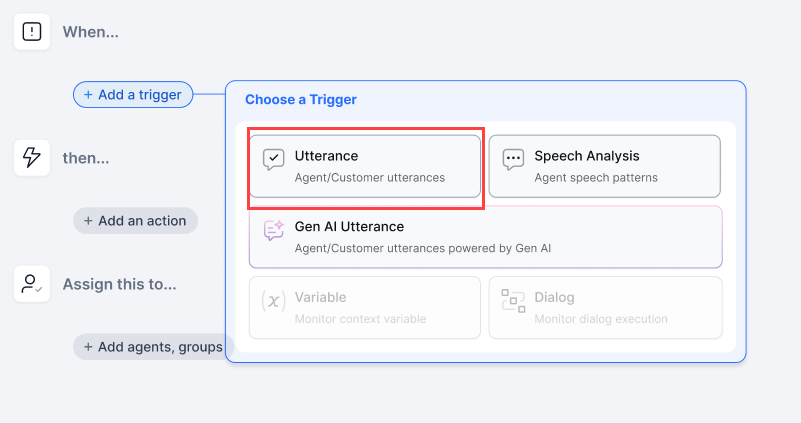Viewport: 801px width, 423px height.
Task: Click the Dialog flow icon
Action: pos(513,300)
